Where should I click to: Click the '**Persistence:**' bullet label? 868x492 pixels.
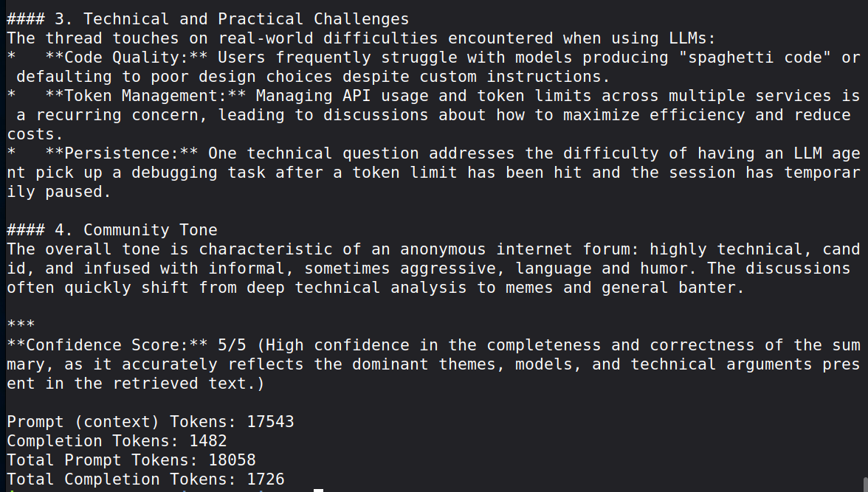121,153
